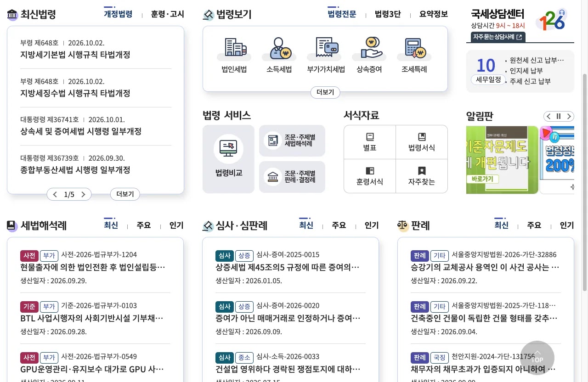Open 승강기의 교체공사 court ruling

(485, 267)
